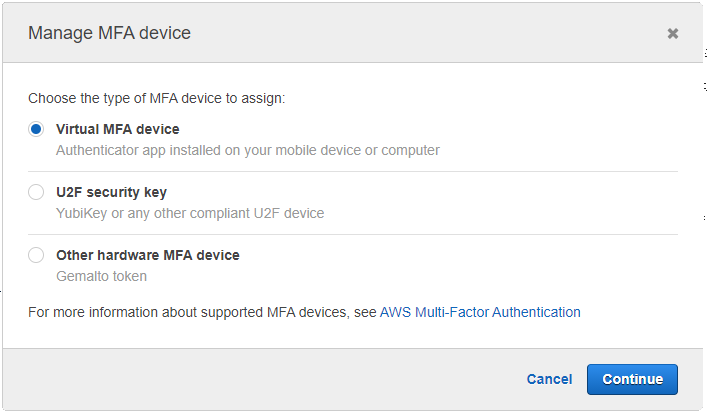This screenshot has height=415, width=707.
Task: Close the Manage MFA device dialog
Action: [x=673, y=33]
